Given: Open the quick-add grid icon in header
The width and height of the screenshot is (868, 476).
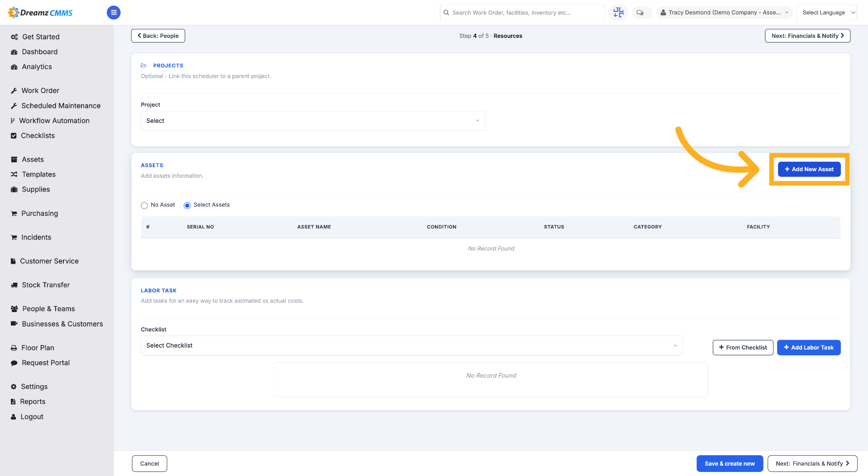Looking at the screenshot, I should tap(618, 13).
